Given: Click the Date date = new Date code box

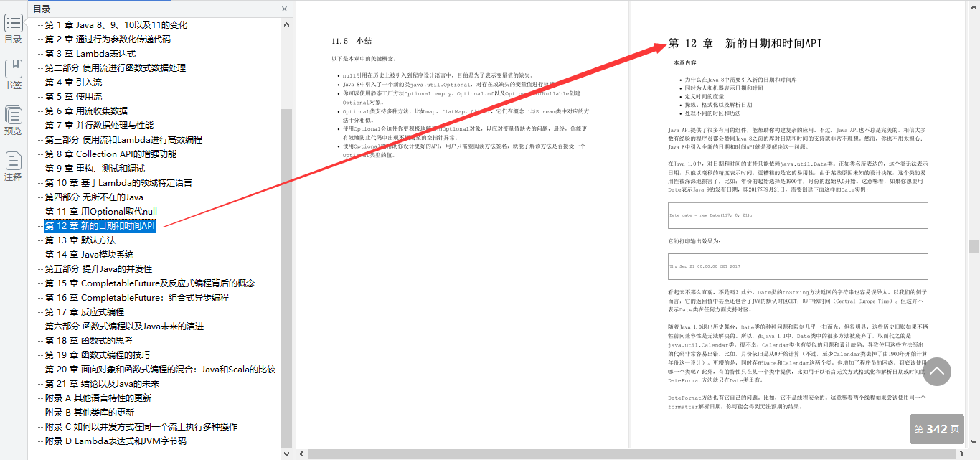Looking at the screenshot, I should [x=798, y=215].
